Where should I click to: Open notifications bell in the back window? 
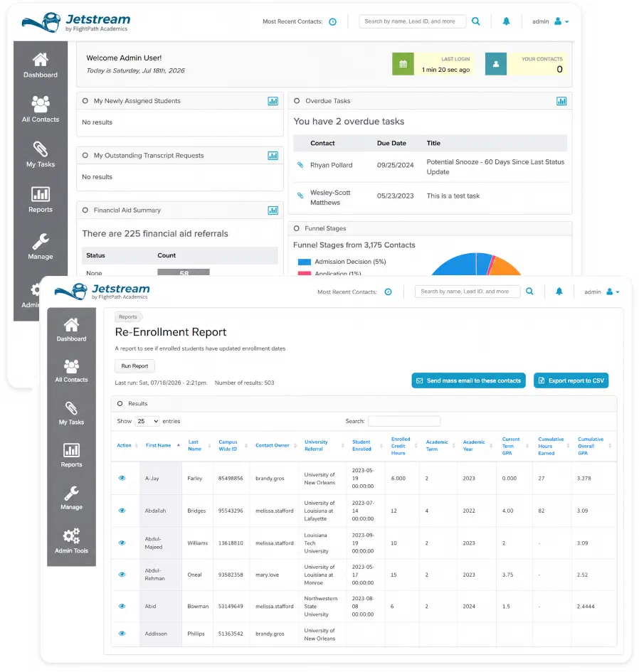coord(506,21)
